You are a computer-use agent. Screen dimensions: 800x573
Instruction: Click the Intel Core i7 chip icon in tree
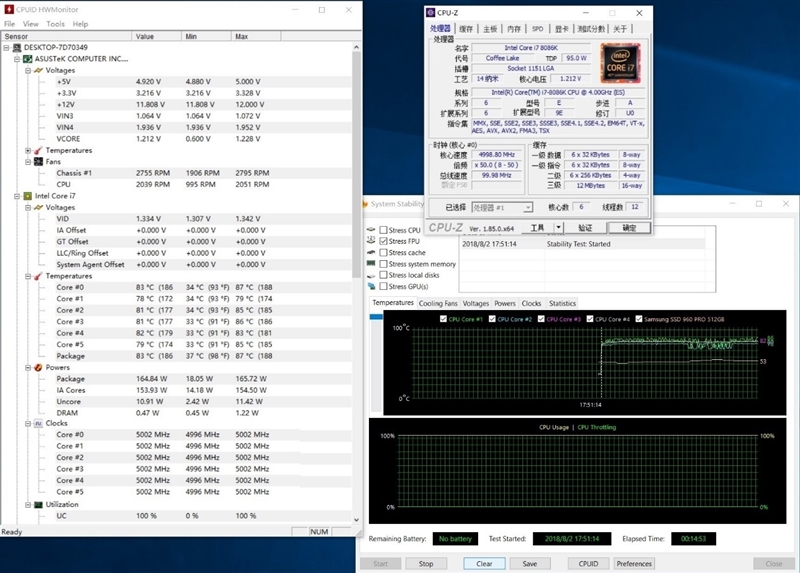[28, 196]
